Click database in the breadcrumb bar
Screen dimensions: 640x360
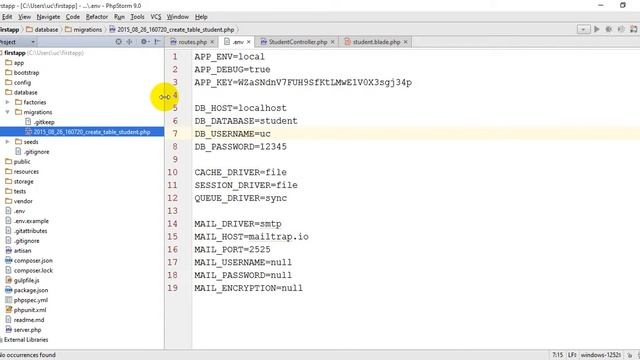click(x=42, y=29)
